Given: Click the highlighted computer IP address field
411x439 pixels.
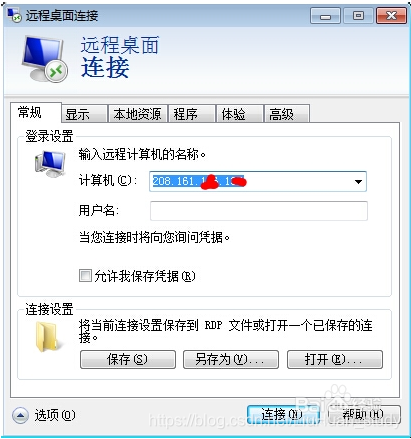Looking at the screenshot, I should point(258,181).
